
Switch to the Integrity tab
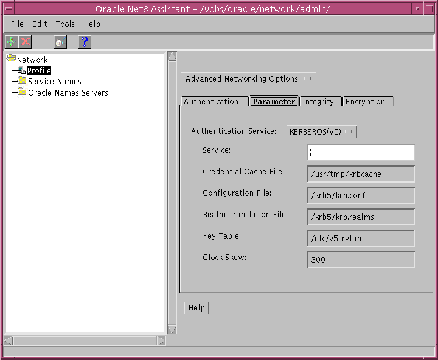321,101
